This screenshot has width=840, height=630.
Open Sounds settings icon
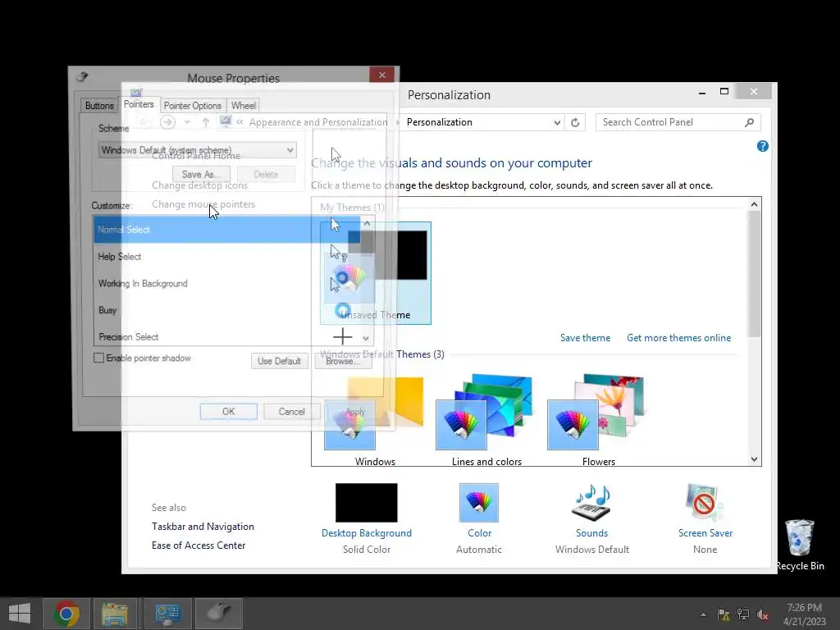[x=591, y=503]
